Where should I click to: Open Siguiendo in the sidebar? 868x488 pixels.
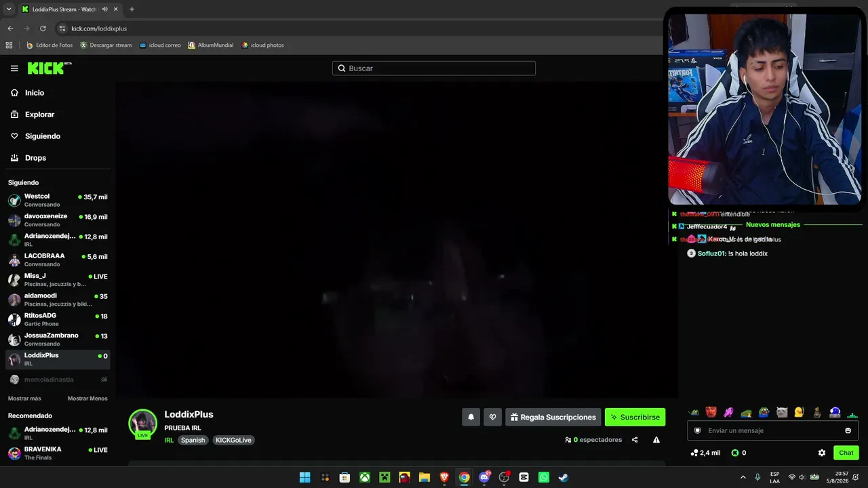click(43, 136)
